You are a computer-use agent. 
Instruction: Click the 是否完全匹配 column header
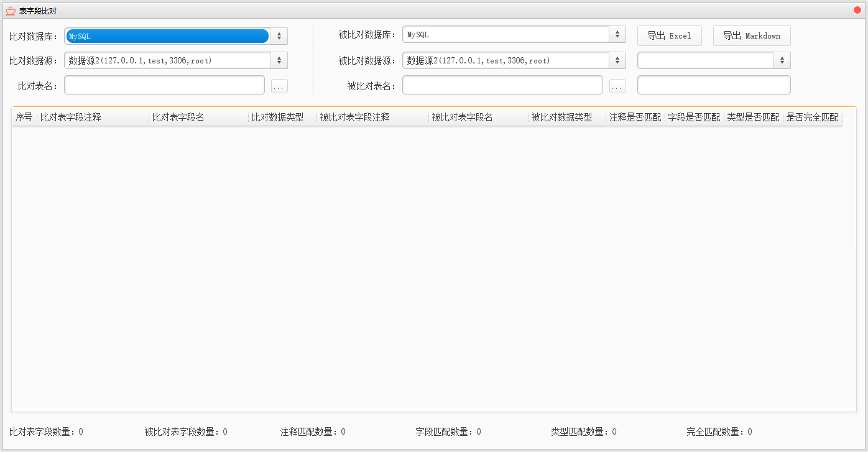(812, 117)
